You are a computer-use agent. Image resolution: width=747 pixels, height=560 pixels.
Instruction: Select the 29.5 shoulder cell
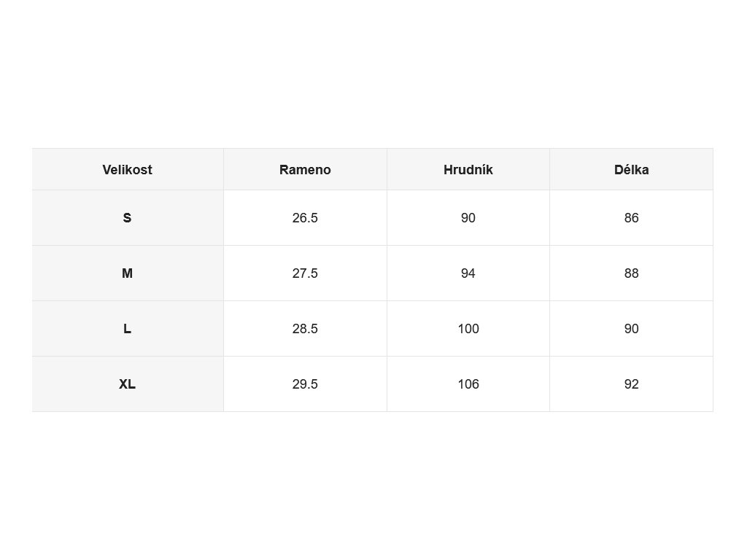point(305,384)
